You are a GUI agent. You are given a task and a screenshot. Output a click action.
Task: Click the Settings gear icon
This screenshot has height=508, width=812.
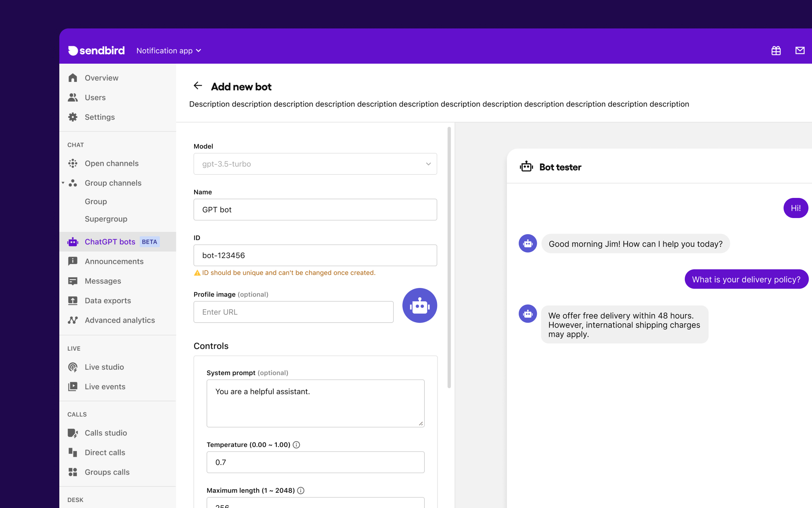[x=73, y=117]
